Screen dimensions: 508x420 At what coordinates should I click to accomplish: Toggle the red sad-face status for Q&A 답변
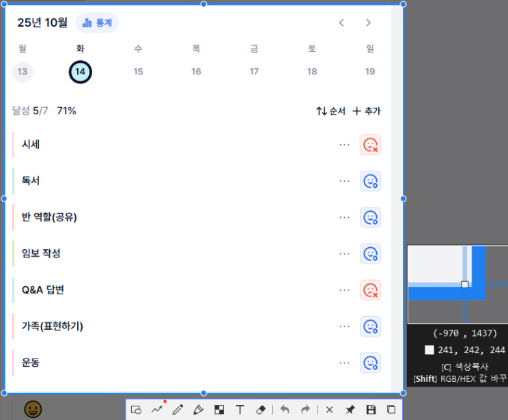370,290
